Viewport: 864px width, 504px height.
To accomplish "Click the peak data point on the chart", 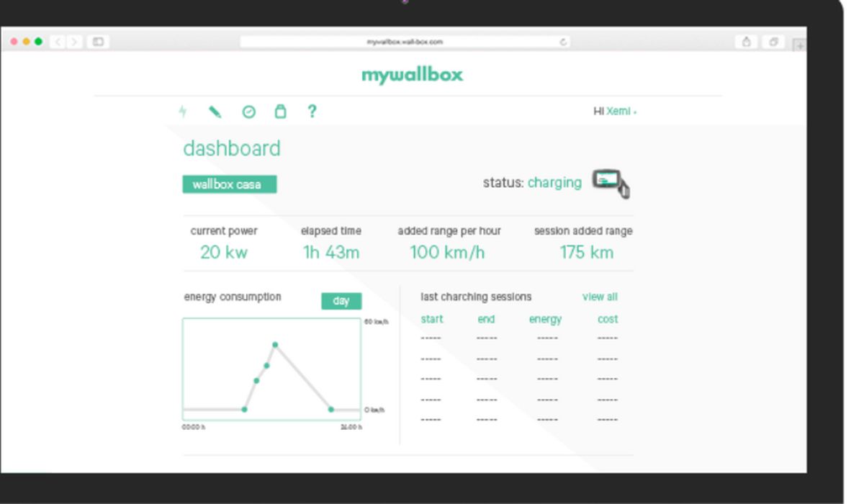I will (x=275, y=345).
